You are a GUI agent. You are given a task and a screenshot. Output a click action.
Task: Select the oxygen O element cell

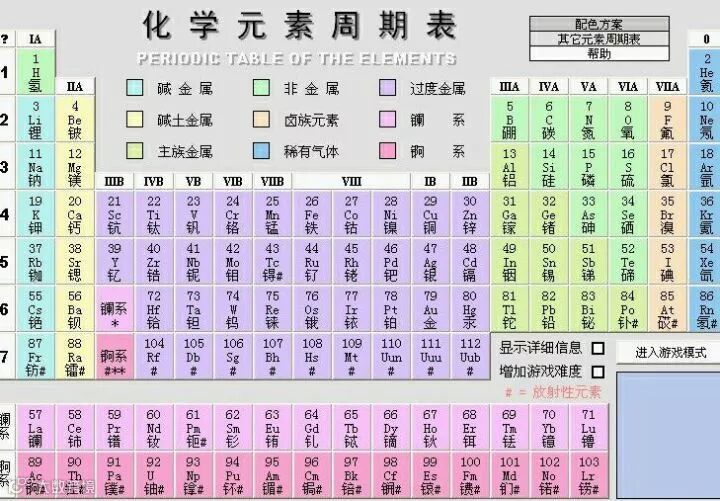[628, 119]
